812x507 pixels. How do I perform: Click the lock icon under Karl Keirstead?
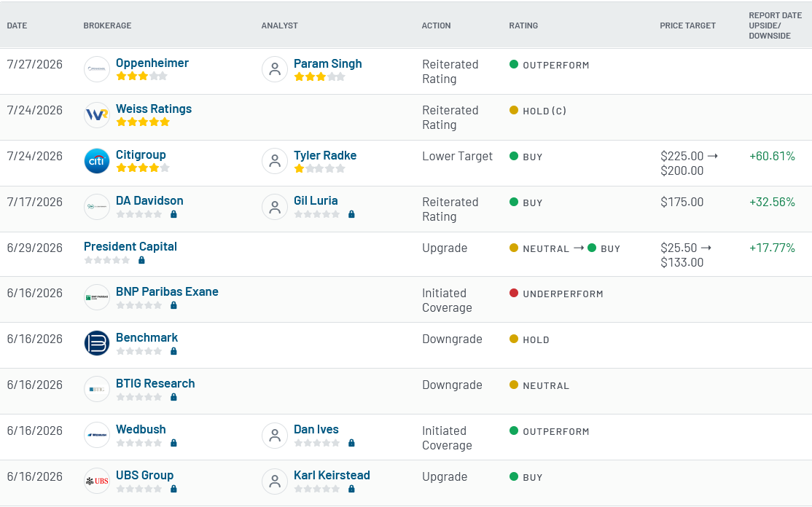[351, 489]
